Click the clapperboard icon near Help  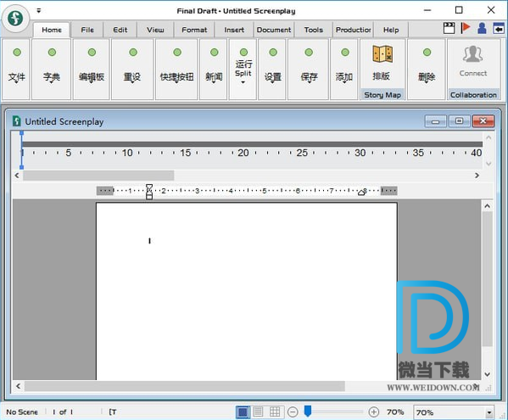point(449,29)
